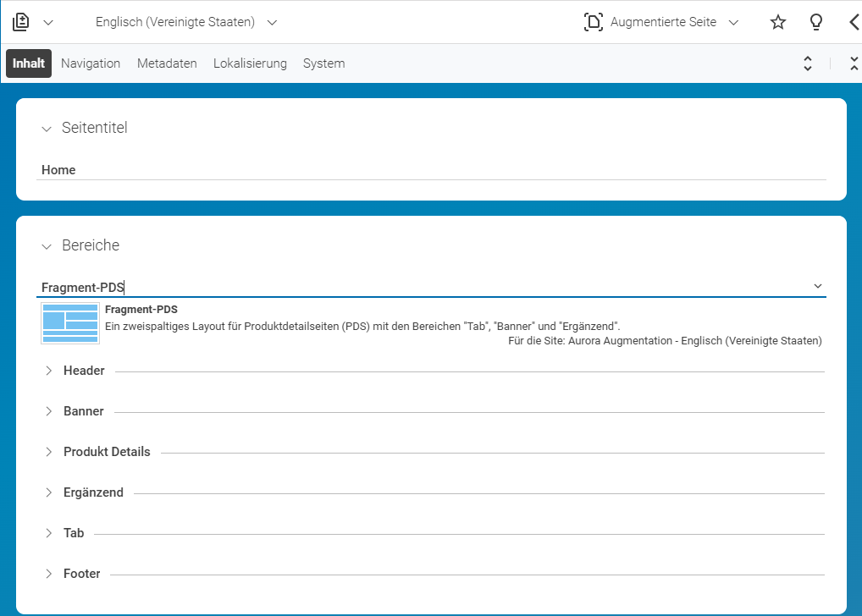Select the Fragment-PDS layout name text

[141, 310]
